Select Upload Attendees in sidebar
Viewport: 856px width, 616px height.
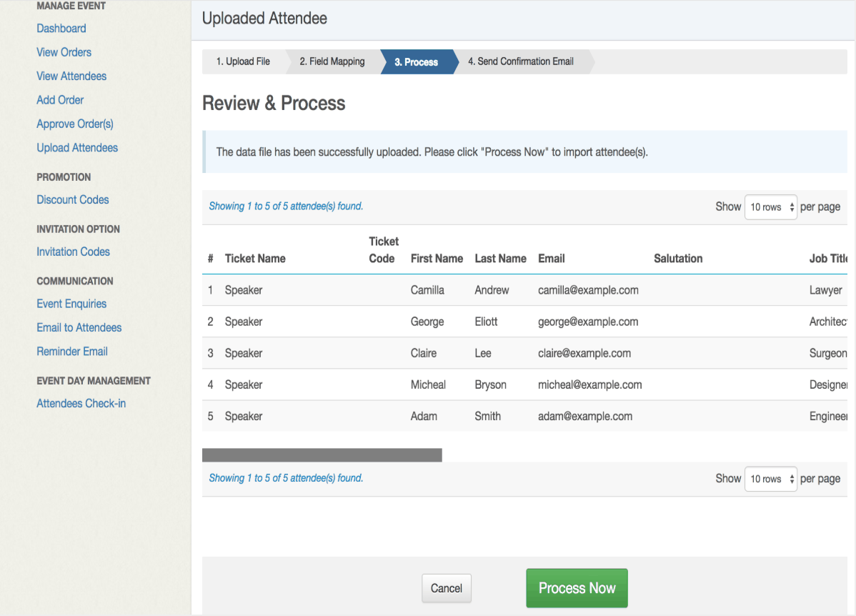tap(77, 148)
